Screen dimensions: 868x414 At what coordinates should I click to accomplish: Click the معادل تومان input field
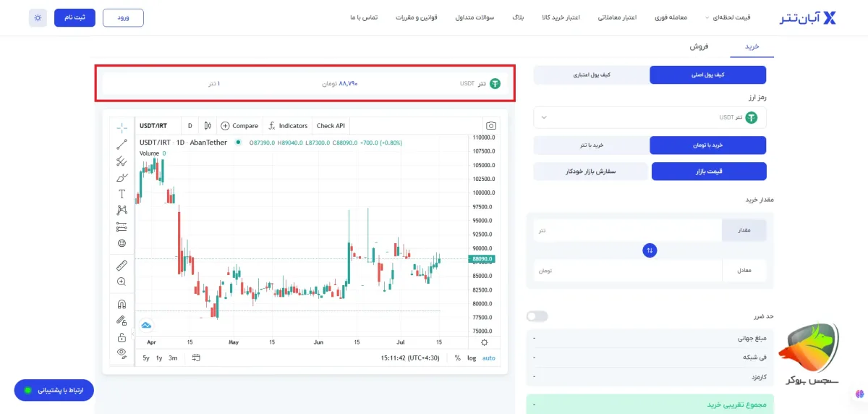(x=628, y=271)
